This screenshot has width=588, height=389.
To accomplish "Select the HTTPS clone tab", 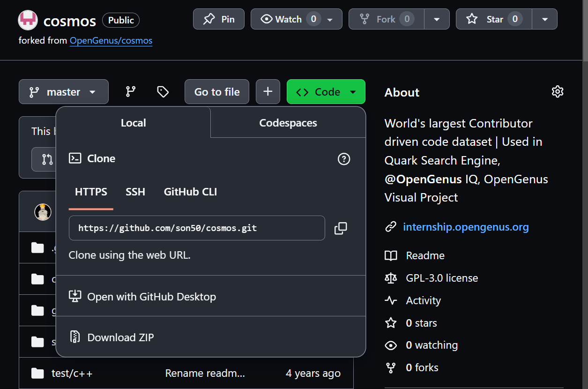I will (91, 192).
